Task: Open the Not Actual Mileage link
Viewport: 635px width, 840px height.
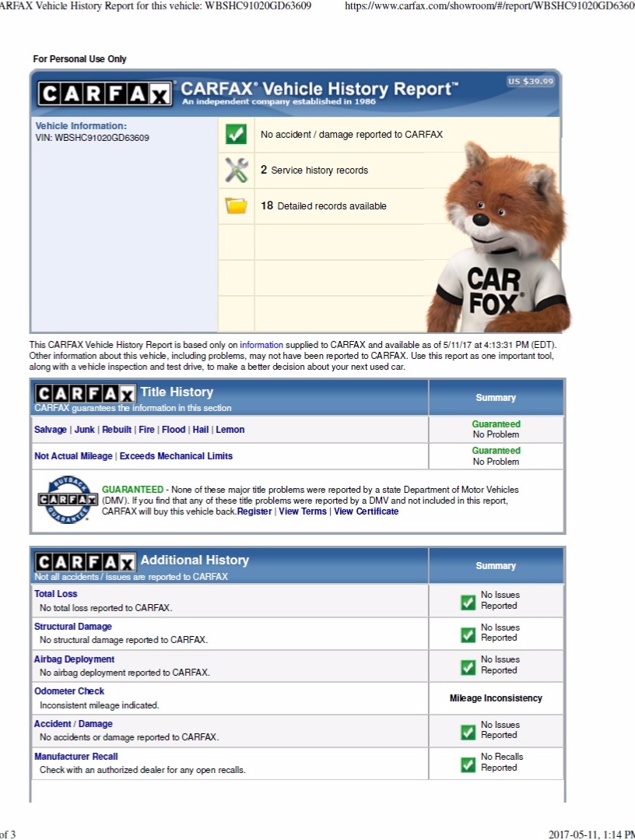Action: 73,456
